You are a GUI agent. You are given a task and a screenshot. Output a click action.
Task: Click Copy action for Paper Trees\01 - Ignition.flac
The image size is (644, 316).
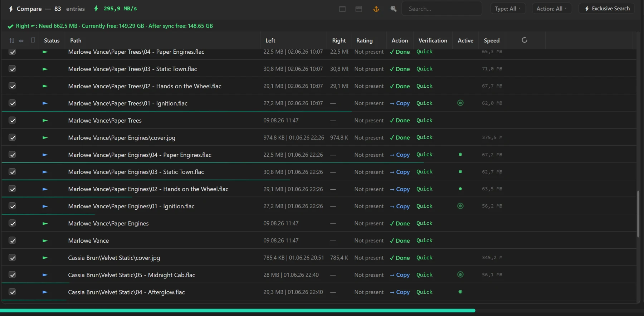point(400,103)
